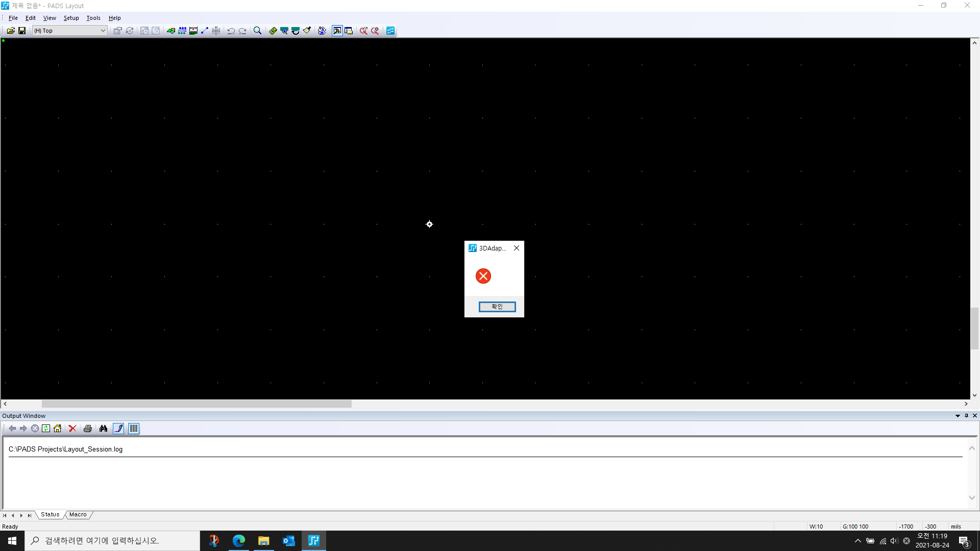Toggle the grid table view button
The image size is (980, 551).
[x=134, y=429]
